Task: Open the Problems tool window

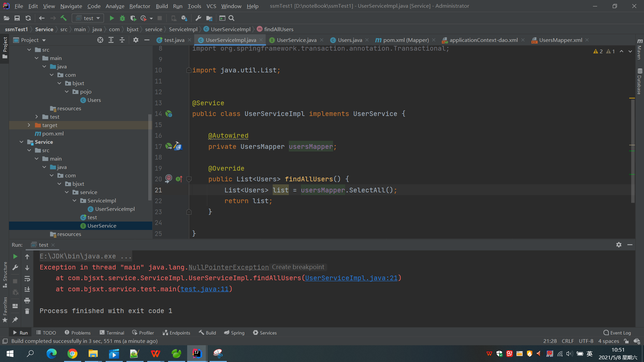Action: point(77,333)
